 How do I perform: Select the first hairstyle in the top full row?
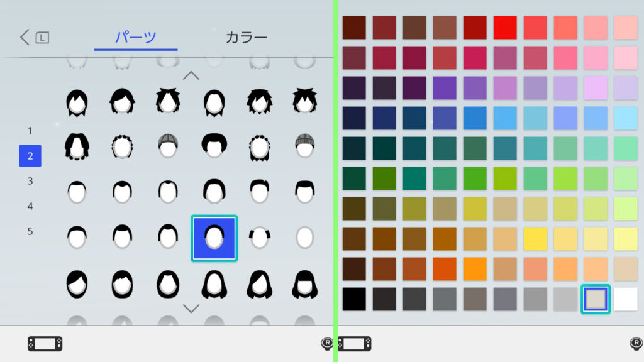click(x=77, y=102)
